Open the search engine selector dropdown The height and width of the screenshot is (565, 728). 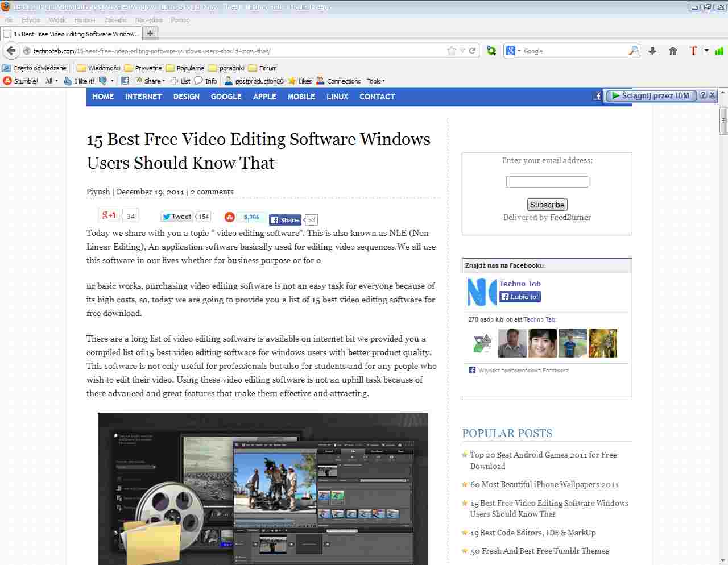[513, 51]
